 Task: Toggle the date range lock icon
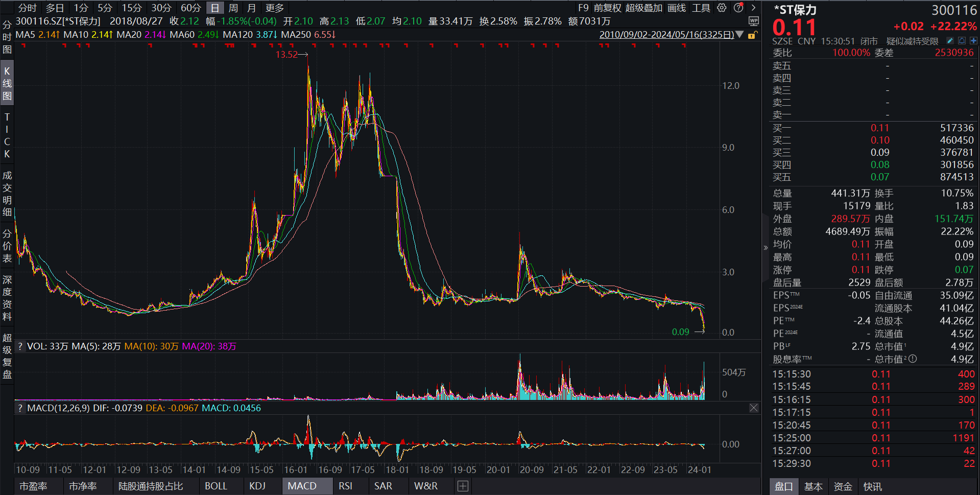(752, 35)
